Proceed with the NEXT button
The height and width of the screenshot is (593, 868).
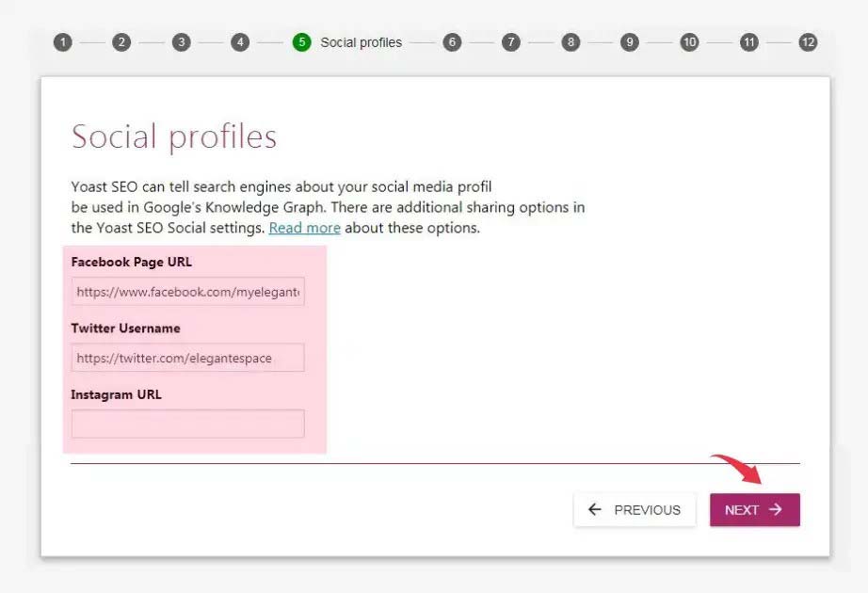coord(754,509)
